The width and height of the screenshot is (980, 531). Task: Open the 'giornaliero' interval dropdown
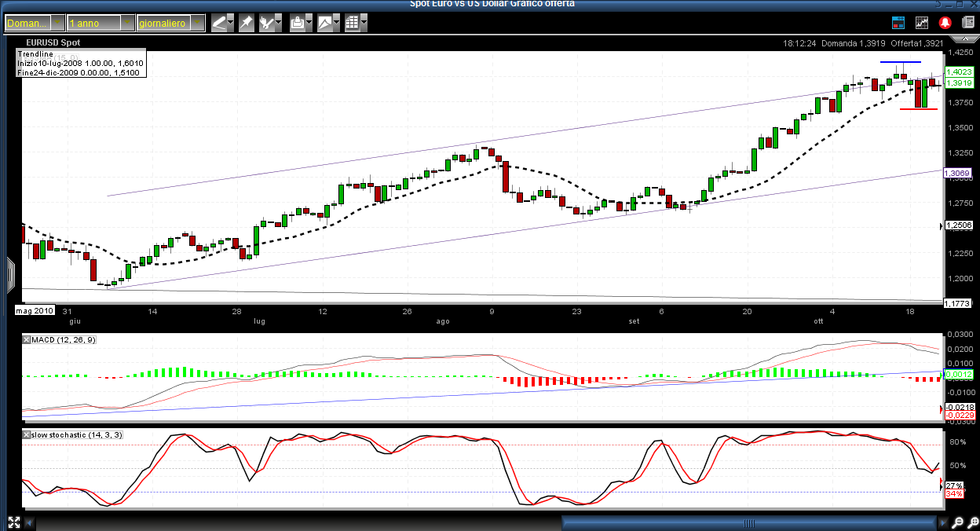pyautogui.click(x=196, y=24)
